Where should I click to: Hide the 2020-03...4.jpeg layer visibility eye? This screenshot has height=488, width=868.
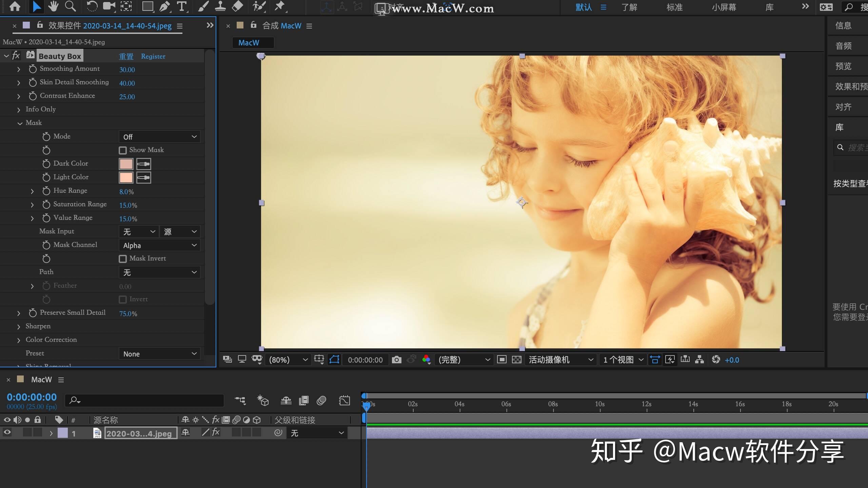pos(7,432)
